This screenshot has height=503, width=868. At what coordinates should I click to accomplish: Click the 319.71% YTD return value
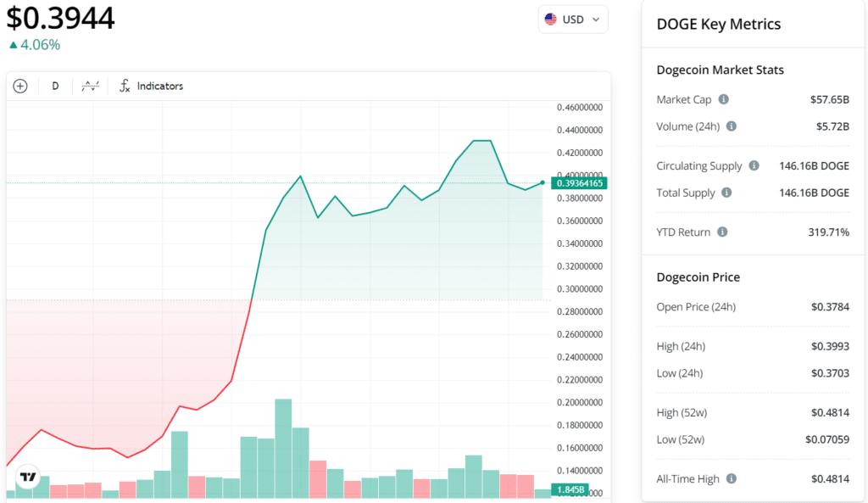point(828,232)
